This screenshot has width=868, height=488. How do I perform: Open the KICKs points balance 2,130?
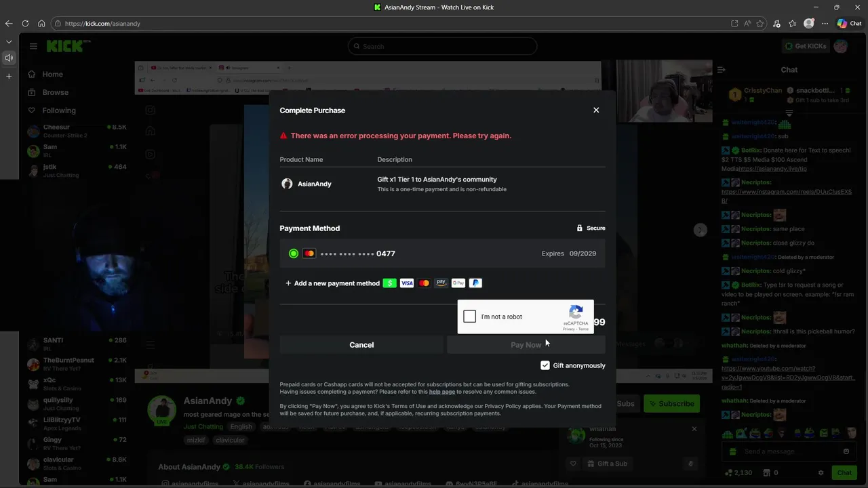pyautogui.click(x=738, y=472)
